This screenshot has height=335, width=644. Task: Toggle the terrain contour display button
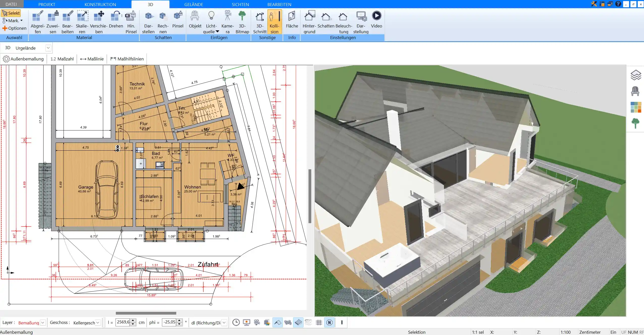(309, 322)
